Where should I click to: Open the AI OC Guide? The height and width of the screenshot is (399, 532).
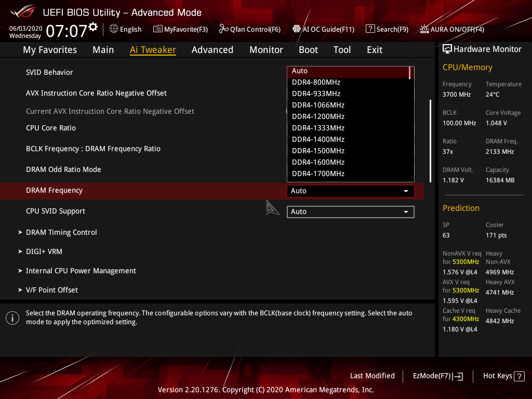(x=323, y=29)
